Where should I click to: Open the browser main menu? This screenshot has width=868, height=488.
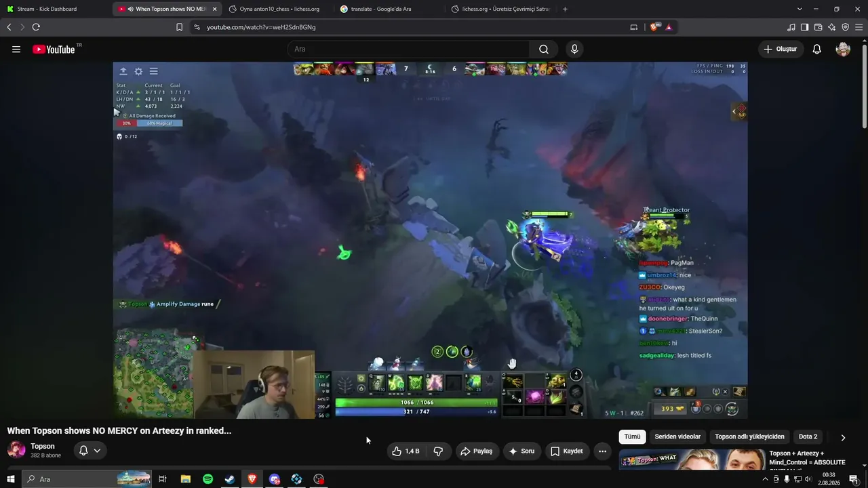pos(859,27)
